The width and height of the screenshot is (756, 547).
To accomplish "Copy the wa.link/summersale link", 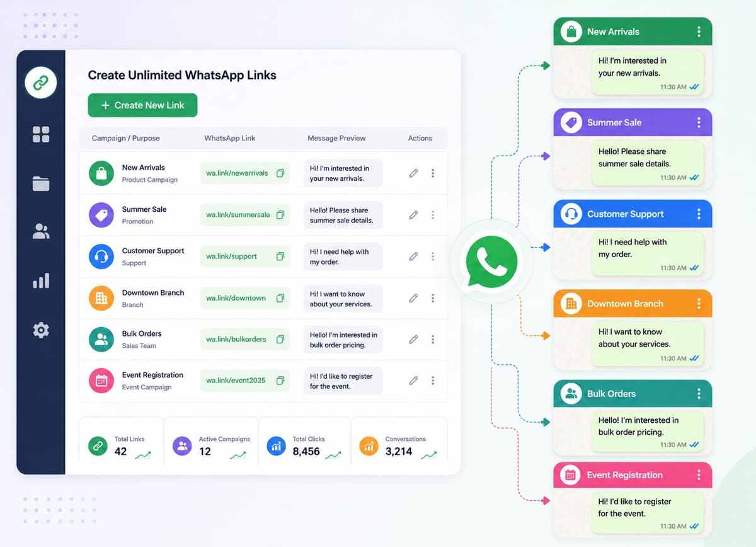I will pos(280,215).
